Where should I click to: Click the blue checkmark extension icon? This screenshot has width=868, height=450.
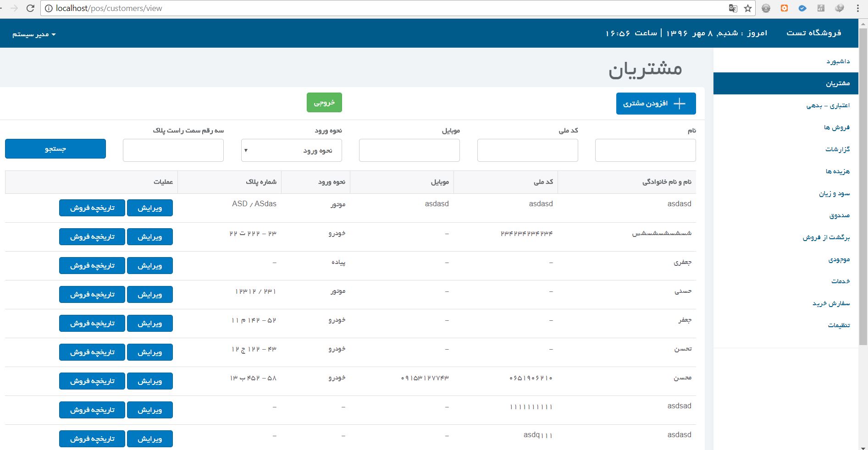[x=802, y=8]
